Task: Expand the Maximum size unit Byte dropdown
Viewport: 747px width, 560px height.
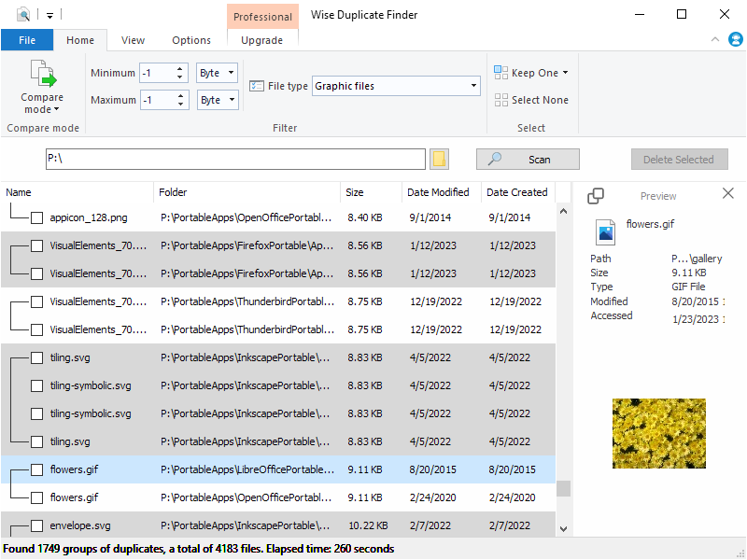Action: point(218,100)
